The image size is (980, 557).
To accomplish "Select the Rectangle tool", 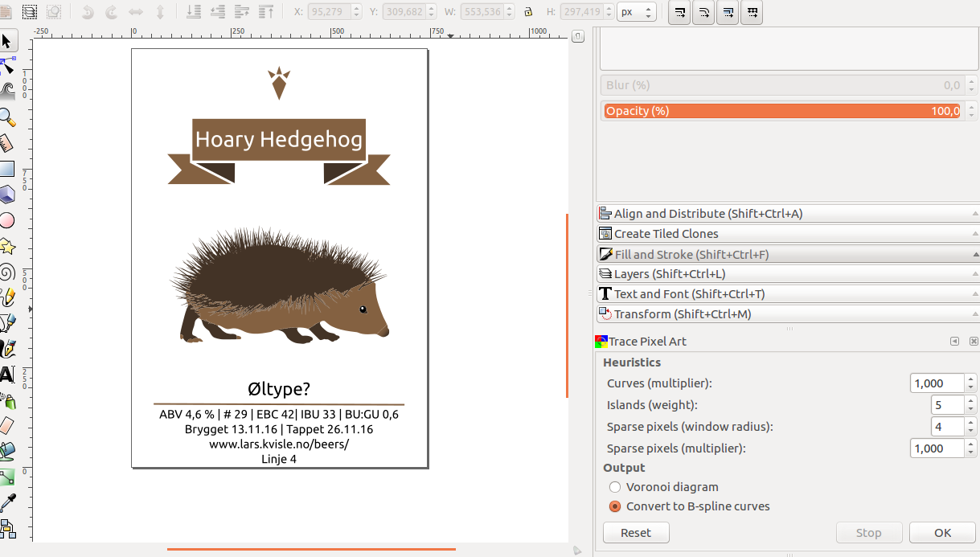I will pyautogui.click(x=10, y=167).
